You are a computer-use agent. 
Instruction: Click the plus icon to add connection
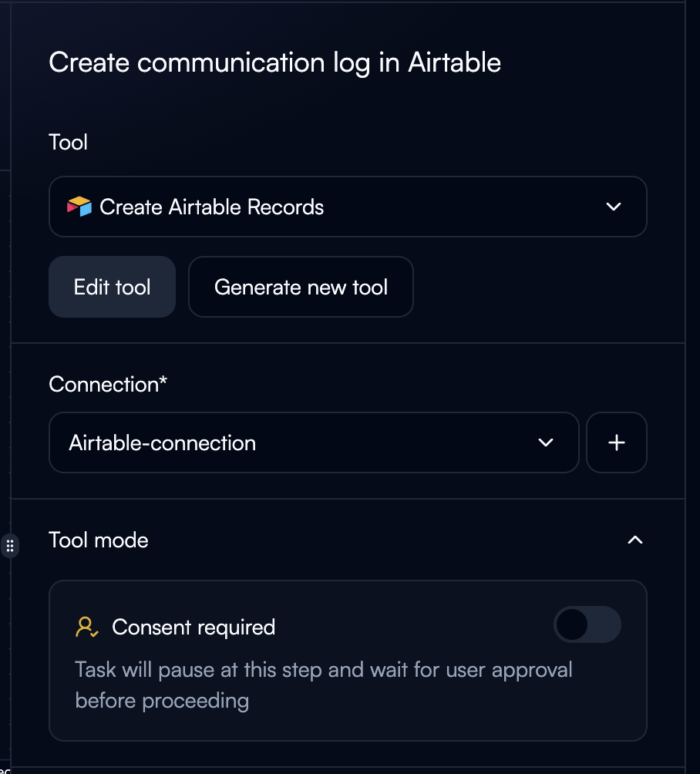616,443
